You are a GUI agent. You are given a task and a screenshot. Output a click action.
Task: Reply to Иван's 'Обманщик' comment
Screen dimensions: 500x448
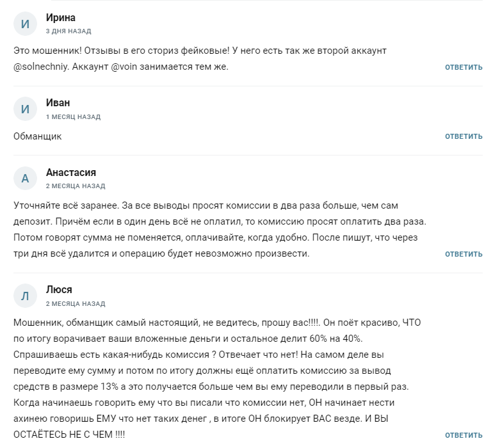click(x=464, y=136)
